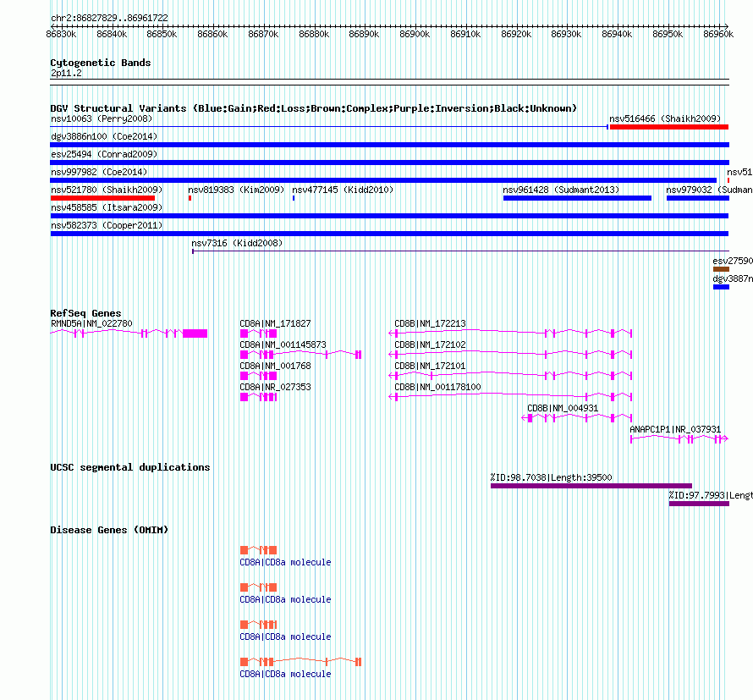Viewport: 753px width, 700px height.
Task: Open first CD8A|CD8a molecule link
Action: click(285, 562)
